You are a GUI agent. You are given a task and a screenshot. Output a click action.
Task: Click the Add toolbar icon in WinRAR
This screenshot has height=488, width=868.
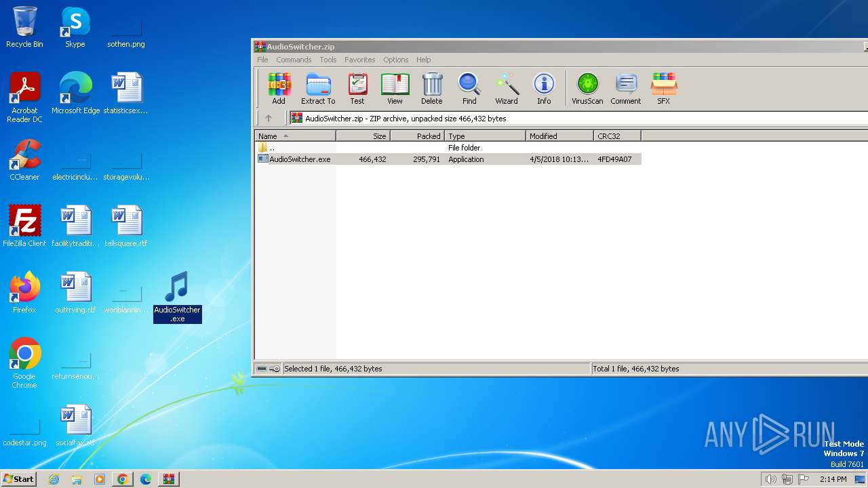(x=279, y=89)
